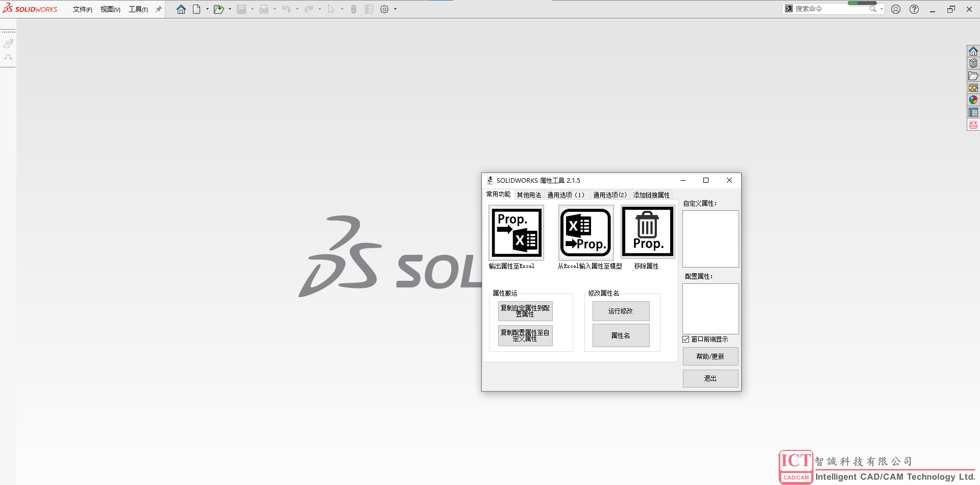Click the search magnifier icon
The width and height of the screenshot is (980, 485).
(873, 9)
